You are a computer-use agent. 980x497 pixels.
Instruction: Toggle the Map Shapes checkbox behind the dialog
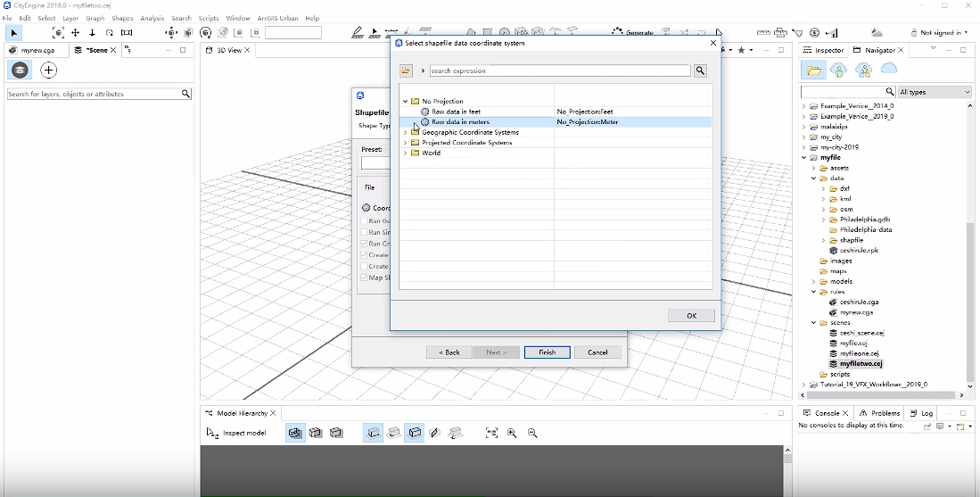(x=365, y=277)
